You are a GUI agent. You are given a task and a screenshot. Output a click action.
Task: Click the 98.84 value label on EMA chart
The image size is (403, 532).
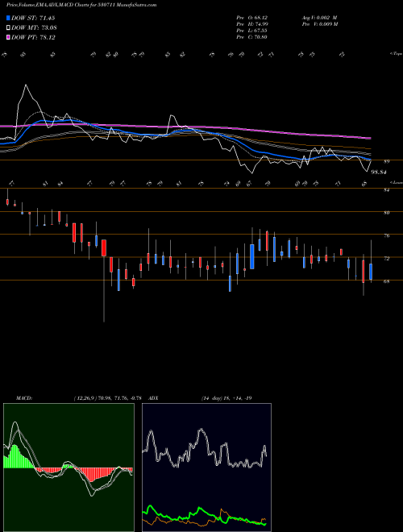tap(379, 172)
